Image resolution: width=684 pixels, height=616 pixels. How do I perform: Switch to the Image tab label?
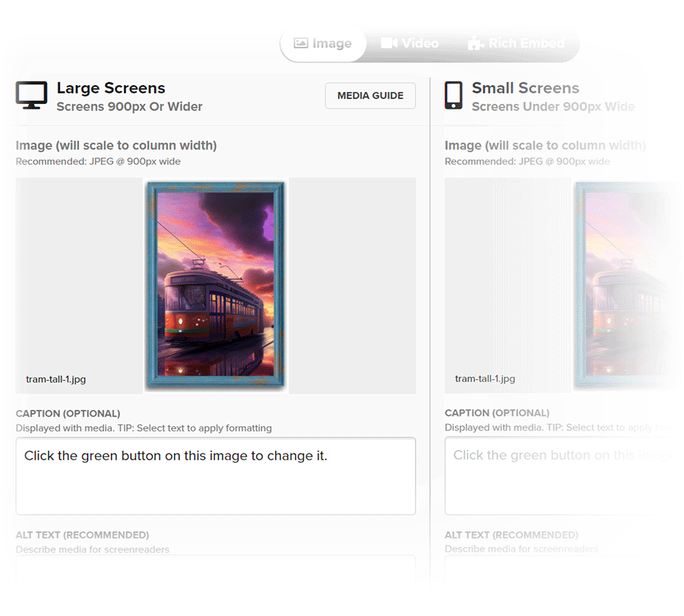(x=332, y=43)
